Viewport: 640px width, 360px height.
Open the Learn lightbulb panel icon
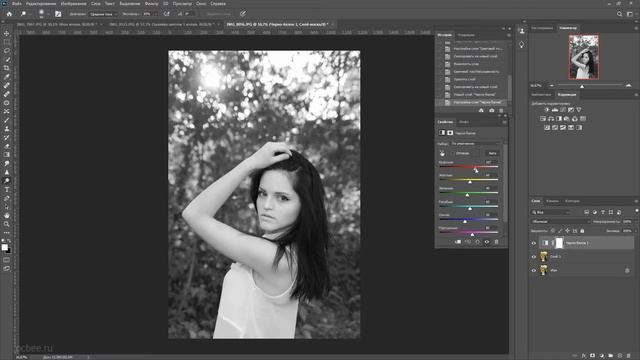522,44
